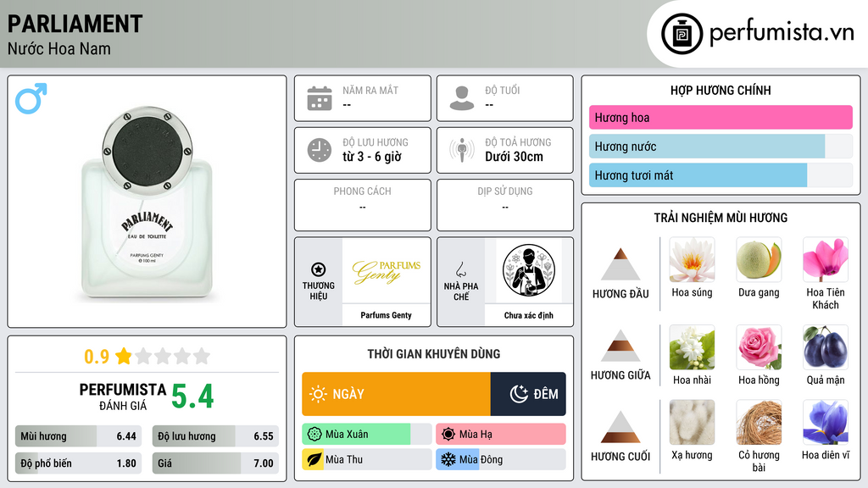Click the Parliament perfume bottle image
The image size is (868, 488).
[147, 204]
